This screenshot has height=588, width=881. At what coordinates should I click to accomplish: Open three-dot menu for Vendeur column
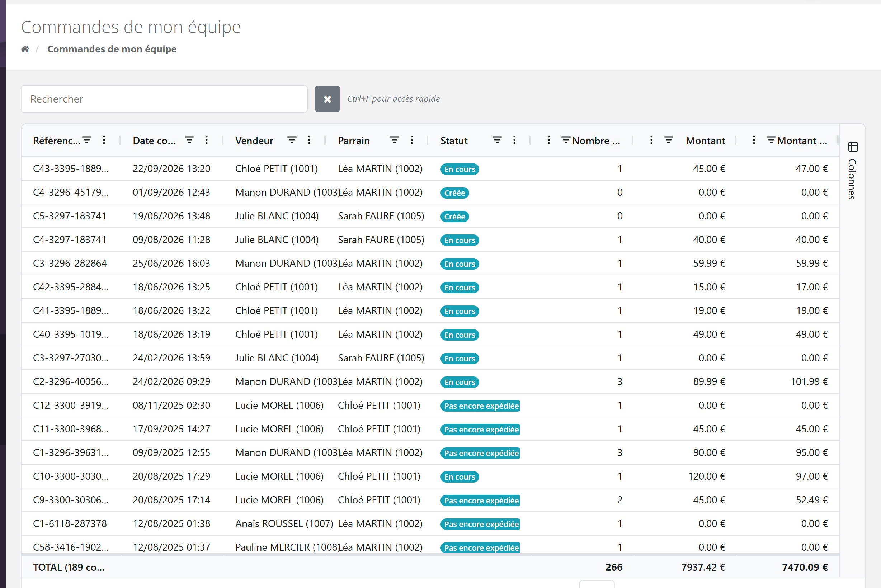[309, 140]
